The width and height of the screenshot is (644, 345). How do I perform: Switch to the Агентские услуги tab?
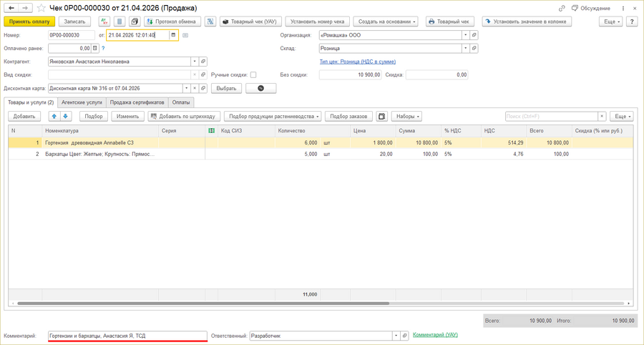pos(82,102)
